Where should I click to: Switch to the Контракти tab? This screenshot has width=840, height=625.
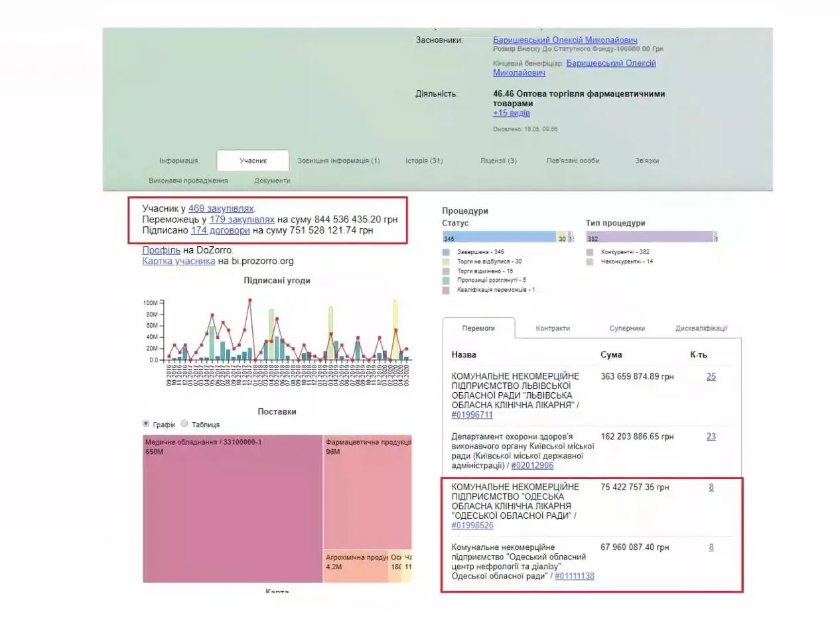(553, 328)
